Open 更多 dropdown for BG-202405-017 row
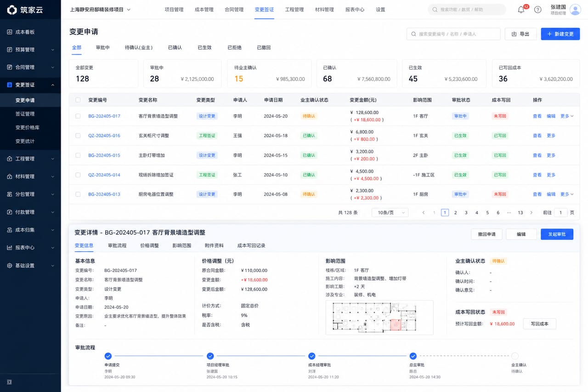588x392 pixels. tap(567, 116)
